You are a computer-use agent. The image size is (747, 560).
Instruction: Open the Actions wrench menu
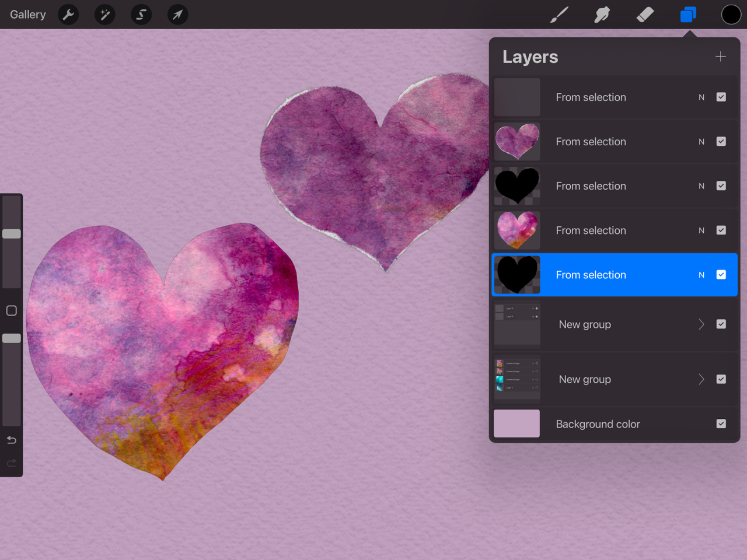69,15
